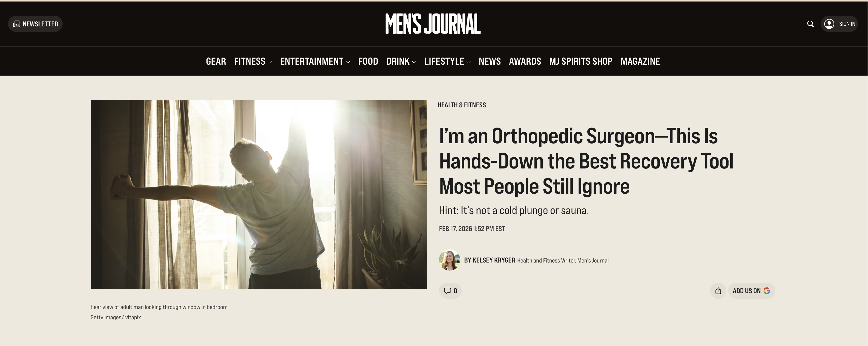
Task: Select the NEWS menu item
Action: 490,61
